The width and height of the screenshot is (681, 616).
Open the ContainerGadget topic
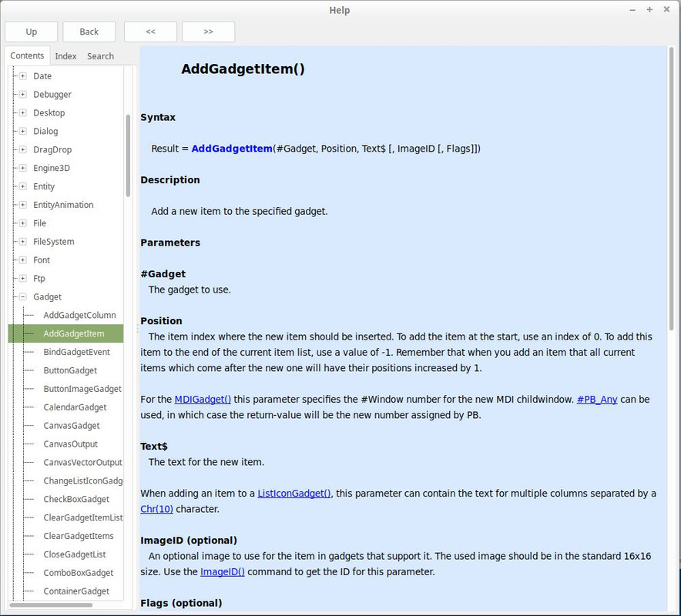[x=76, y=591]
